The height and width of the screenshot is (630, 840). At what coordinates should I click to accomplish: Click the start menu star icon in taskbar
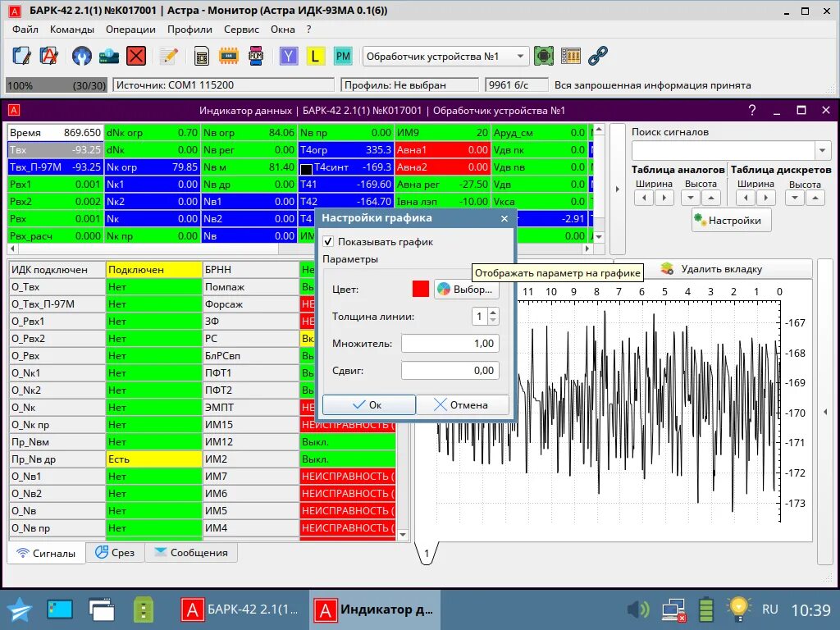pos(20,609)
